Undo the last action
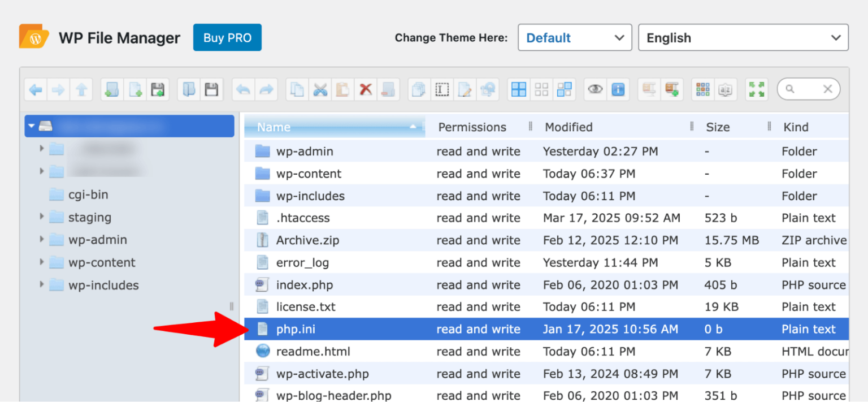Viewport: 868px width, 402px height. pyautogui.click(x=244, y=89)
